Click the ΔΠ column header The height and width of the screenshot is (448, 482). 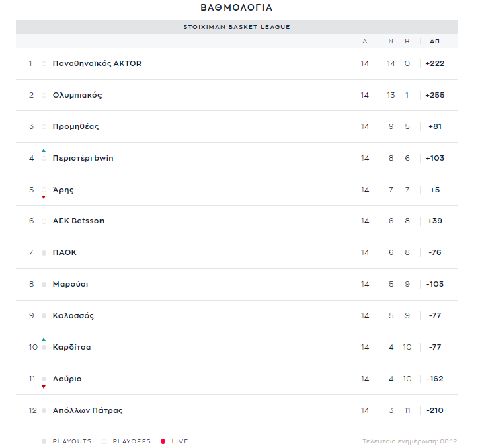434,41
